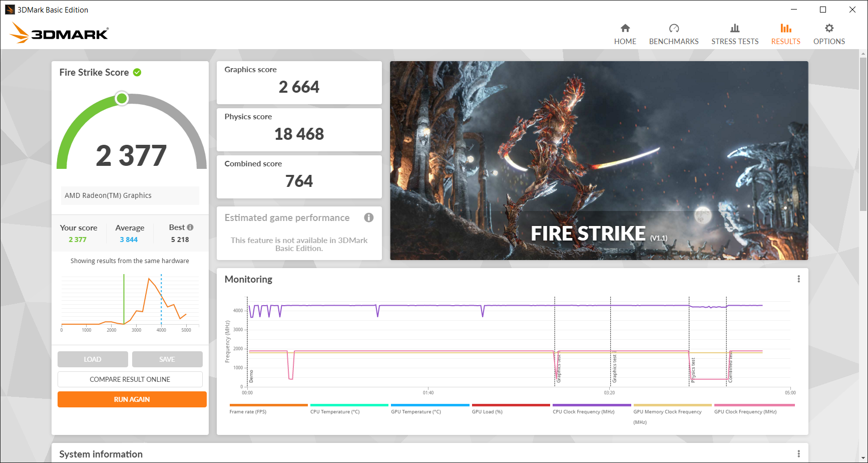Click the Home house icon
The height and width of the screenshot is (463, 868).
pos(625,28)
